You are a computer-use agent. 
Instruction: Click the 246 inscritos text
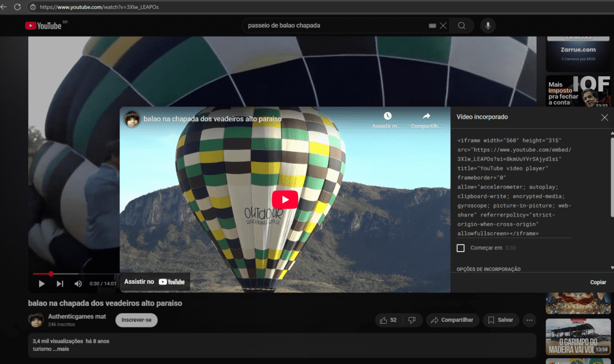click(x=62, y=324)
